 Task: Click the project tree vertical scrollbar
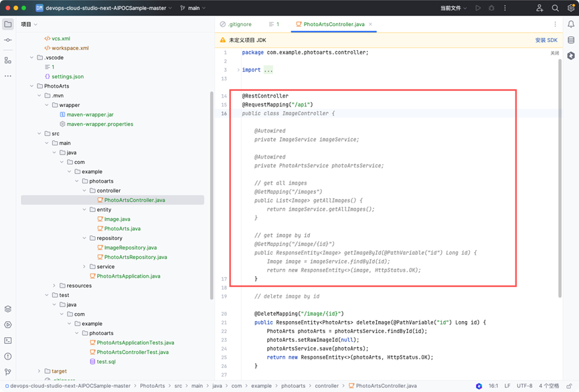coord(212,195)
